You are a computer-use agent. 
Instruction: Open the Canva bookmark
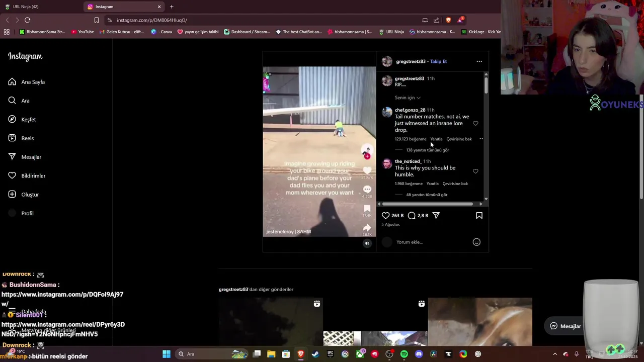click(x=162, y=32)
